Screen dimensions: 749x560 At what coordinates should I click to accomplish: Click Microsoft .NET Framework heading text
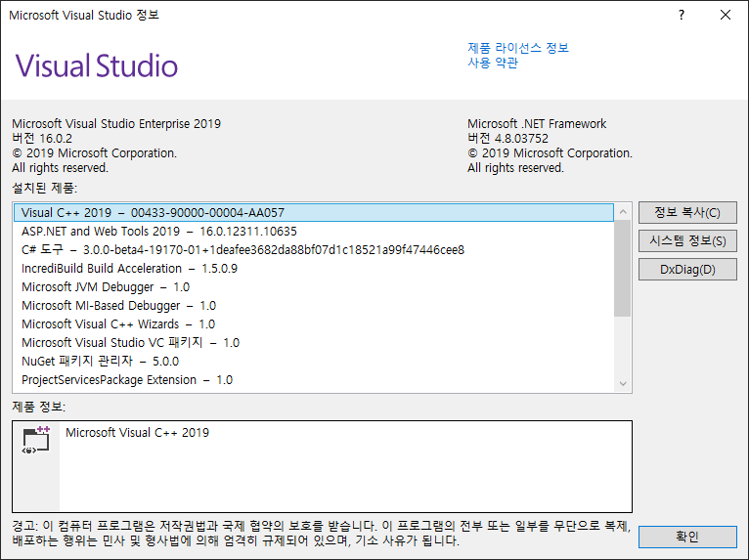[x=537, y=124]
